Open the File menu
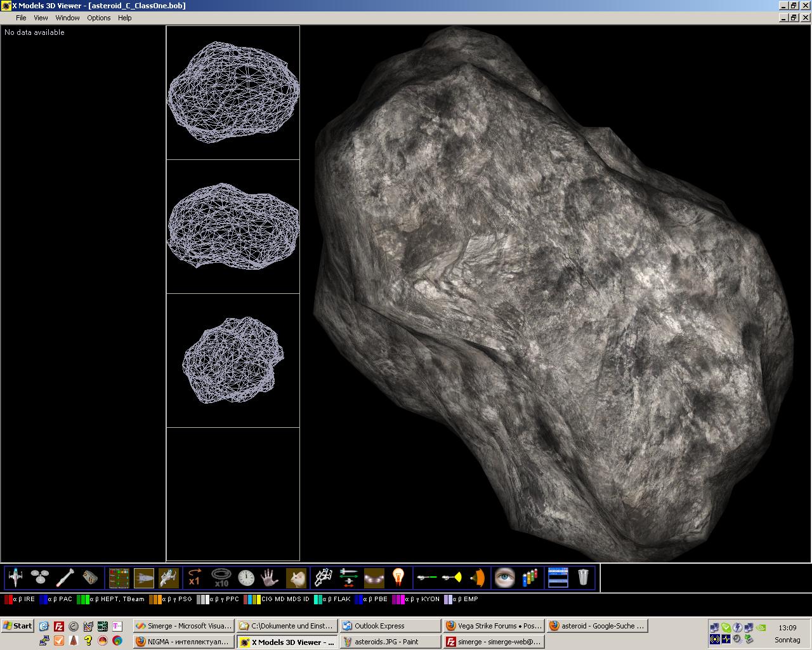The height and width of the screenshot is (650, 812). pyautogui.click(x=21, y=18)
